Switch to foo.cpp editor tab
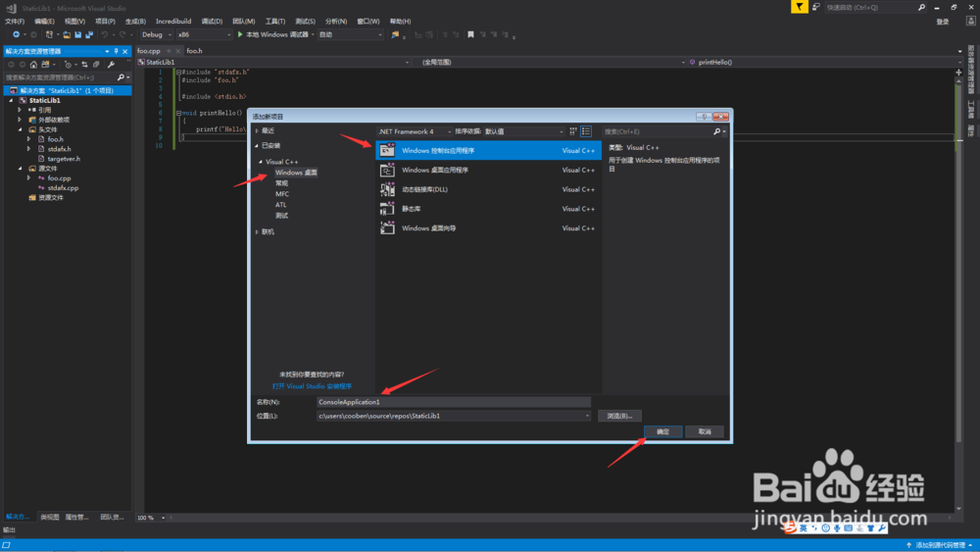Viewport: 980px width, 552px height. [x=149, y=51]
